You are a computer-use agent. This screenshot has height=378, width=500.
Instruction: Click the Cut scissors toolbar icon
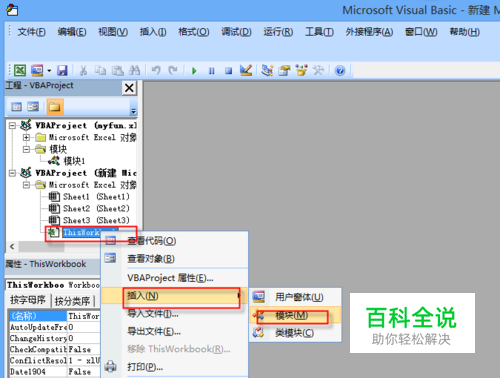(83, 70)
